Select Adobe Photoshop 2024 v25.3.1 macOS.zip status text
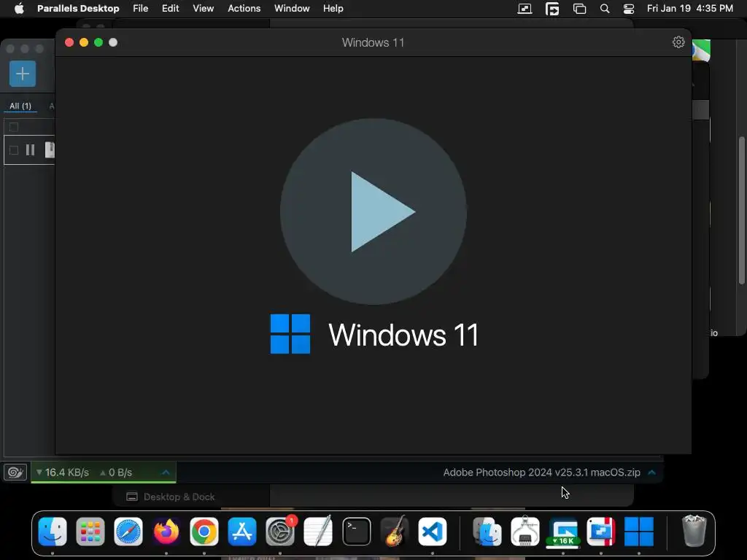 pyautogui.click(x=542, y=472)
